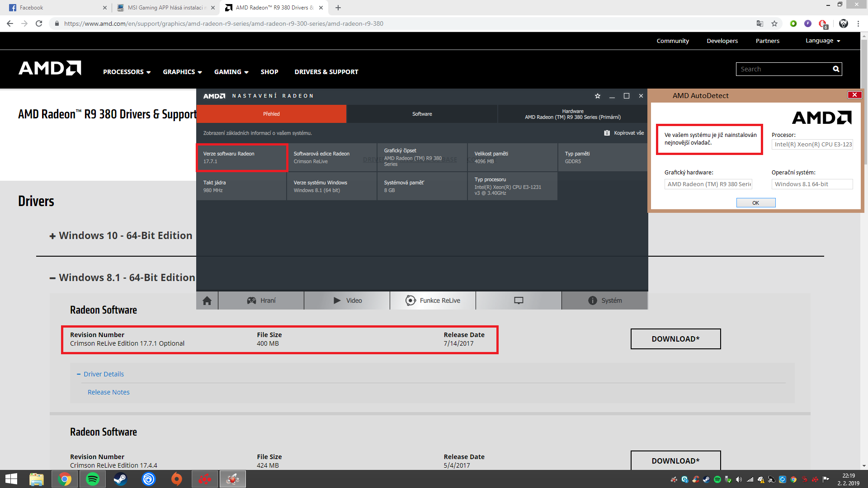
Task: Select Grafický čipset tile
Action: coord(422,157)
